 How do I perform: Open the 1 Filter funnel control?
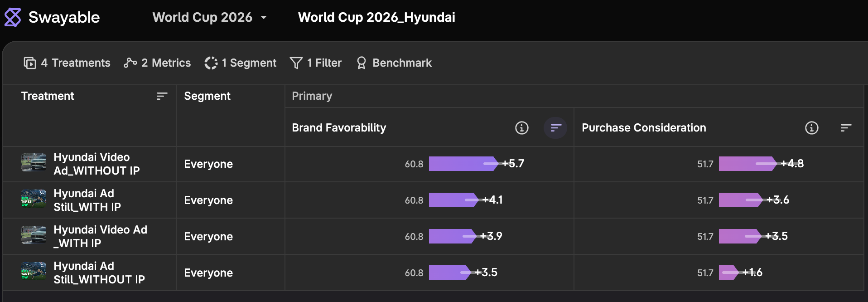[316, 63]
